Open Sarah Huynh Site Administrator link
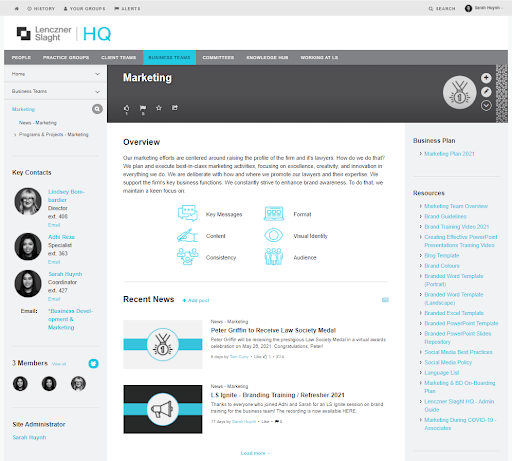Image resolution: width=512 pixels, height=461 pixels. tap(29, 437)
